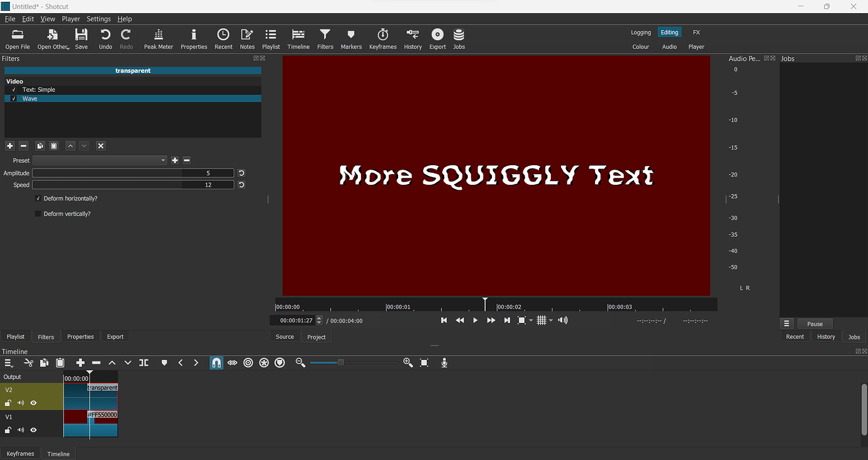Select the Ripple Delete tool in the timeline
This screenshot has width=868, height=460.
point(96,363)
